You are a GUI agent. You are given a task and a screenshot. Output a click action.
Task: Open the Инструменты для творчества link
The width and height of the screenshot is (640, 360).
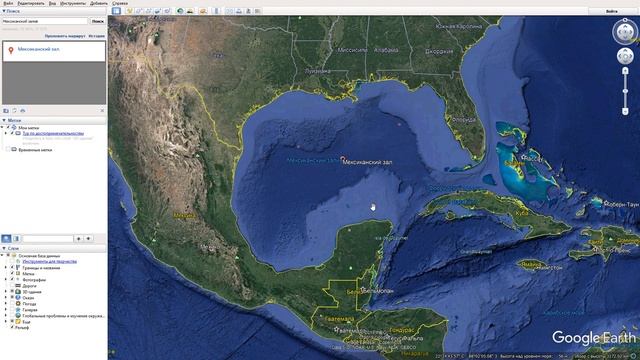49,262
